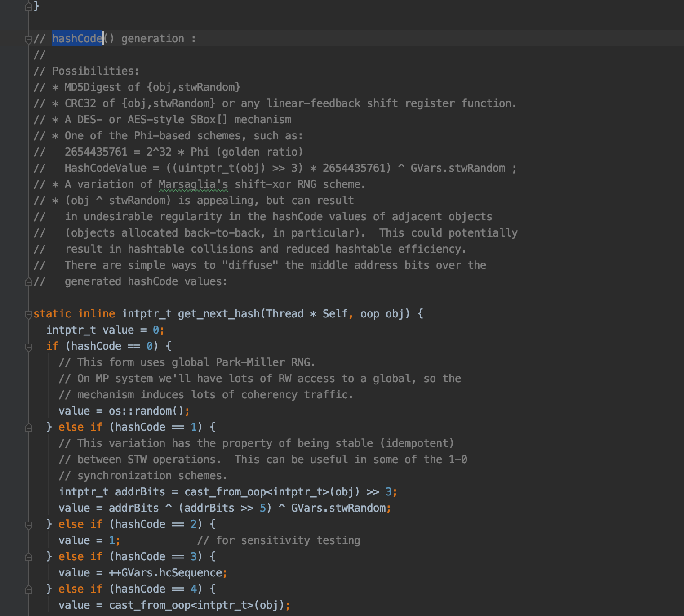Collapse the hashCode() generation comment block

tap(29, 39)
